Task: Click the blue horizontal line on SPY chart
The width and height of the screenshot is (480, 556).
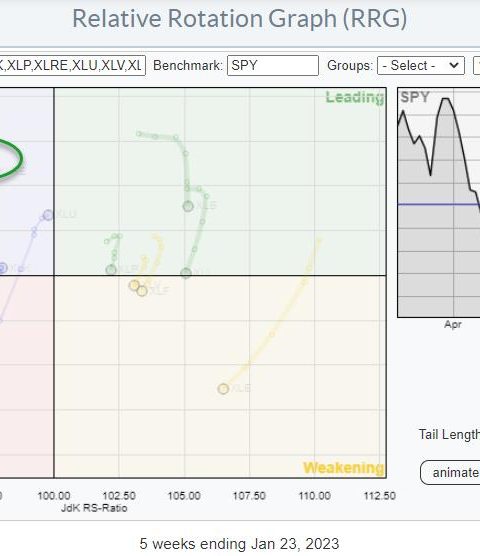Action: 439,205
